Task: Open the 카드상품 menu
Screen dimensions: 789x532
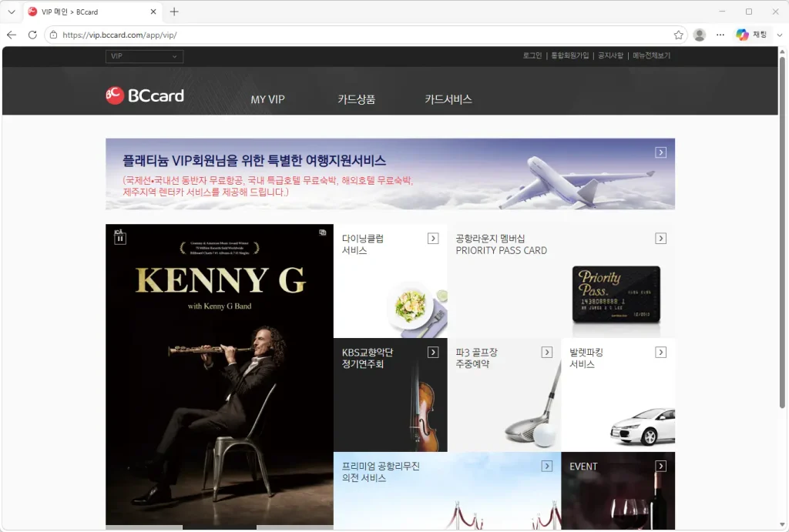Action: click(356, 99)
